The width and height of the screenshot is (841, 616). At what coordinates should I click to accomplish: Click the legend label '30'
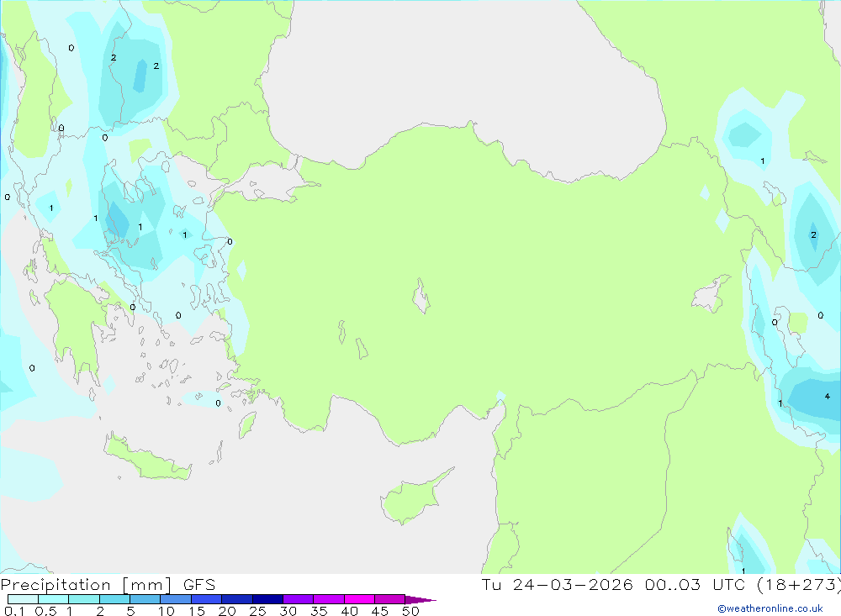pos(288,611)
